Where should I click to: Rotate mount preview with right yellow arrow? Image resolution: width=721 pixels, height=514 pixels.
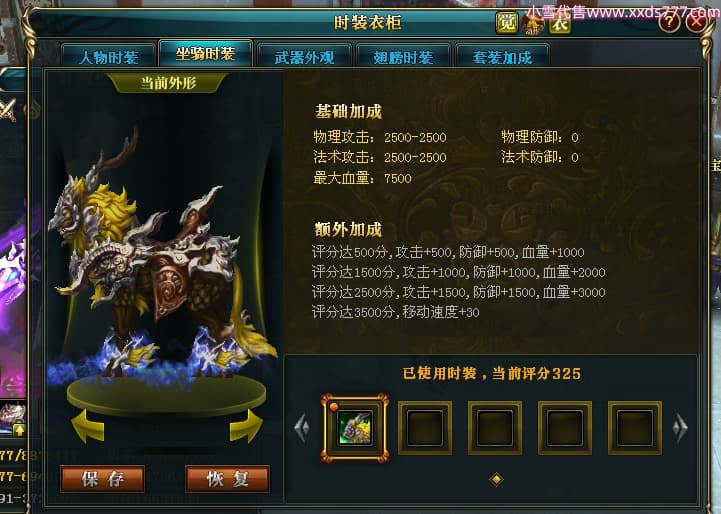[246, 426]
